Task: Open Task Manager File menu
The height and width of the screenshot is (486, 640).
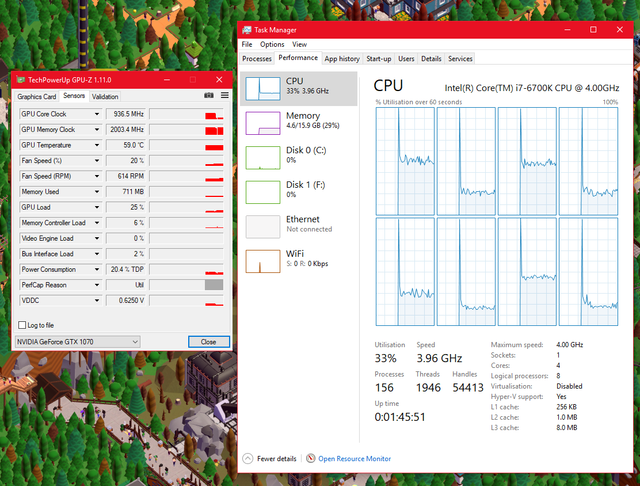Action: [x=247, y=44]
